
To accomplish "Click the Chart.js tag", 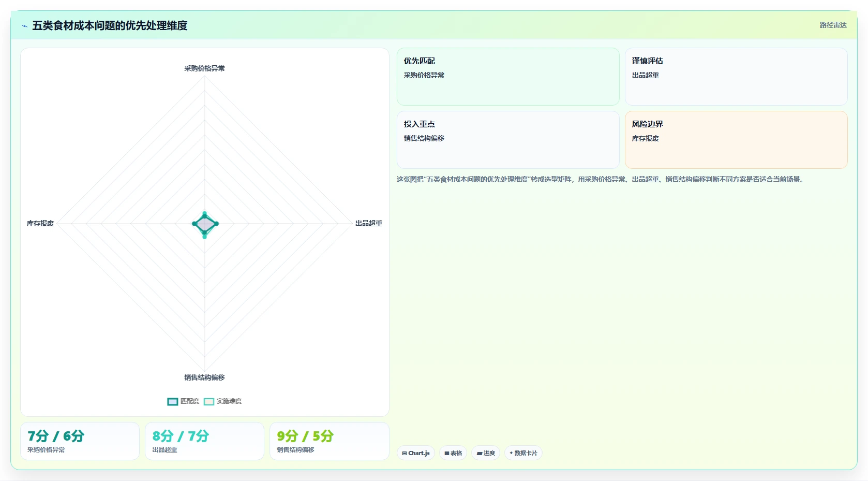I will point(416,453).
